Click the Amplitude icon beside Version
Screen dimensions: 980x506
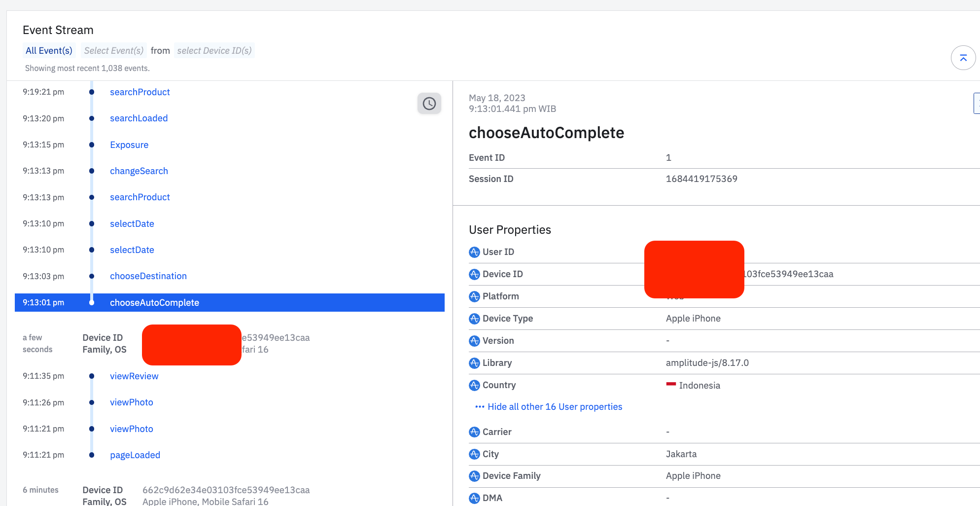(474, 341)
